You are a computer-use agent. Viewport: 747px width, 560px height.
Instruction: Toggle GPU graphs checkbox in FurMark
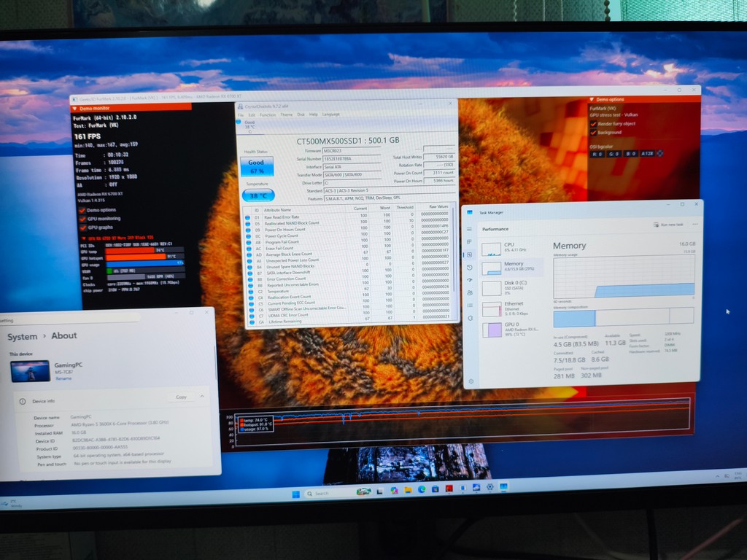pyautogui.click(x=82, y=227)
